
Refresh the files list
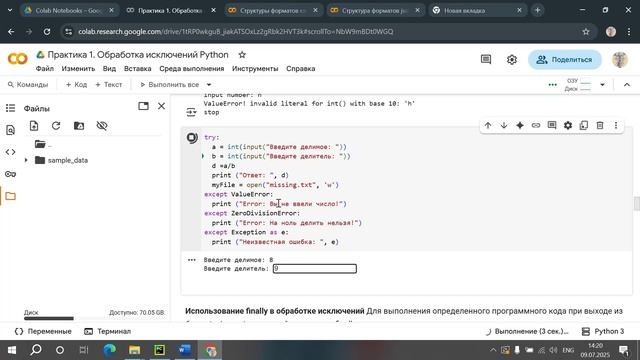[x=56, y=126]
